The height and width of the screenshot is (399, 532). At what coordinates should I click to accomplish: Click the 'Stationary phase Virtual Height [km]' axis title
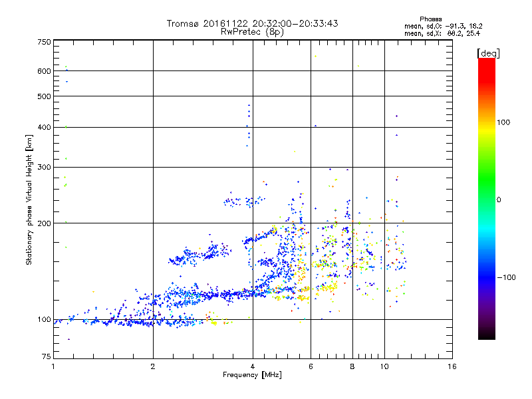(x=29, y=199)
